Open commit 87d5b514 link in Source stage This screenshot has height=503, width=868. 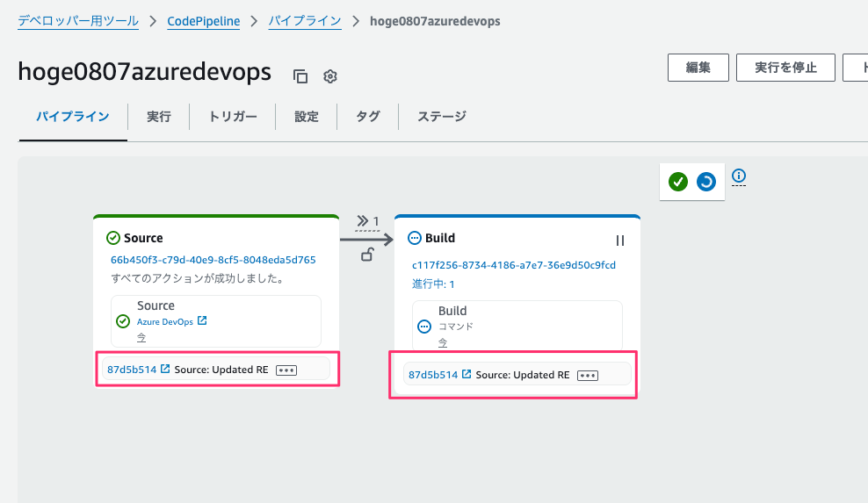[132, 369]
